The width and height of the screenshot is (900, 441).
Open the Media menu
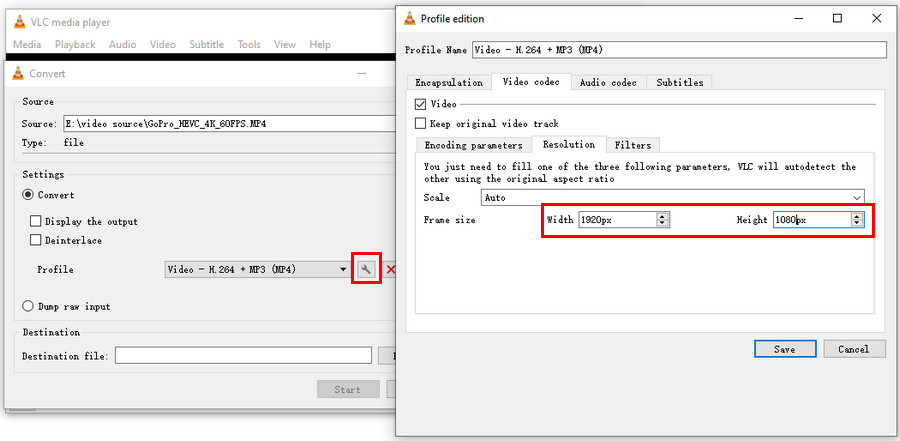[x=27, y=44]
